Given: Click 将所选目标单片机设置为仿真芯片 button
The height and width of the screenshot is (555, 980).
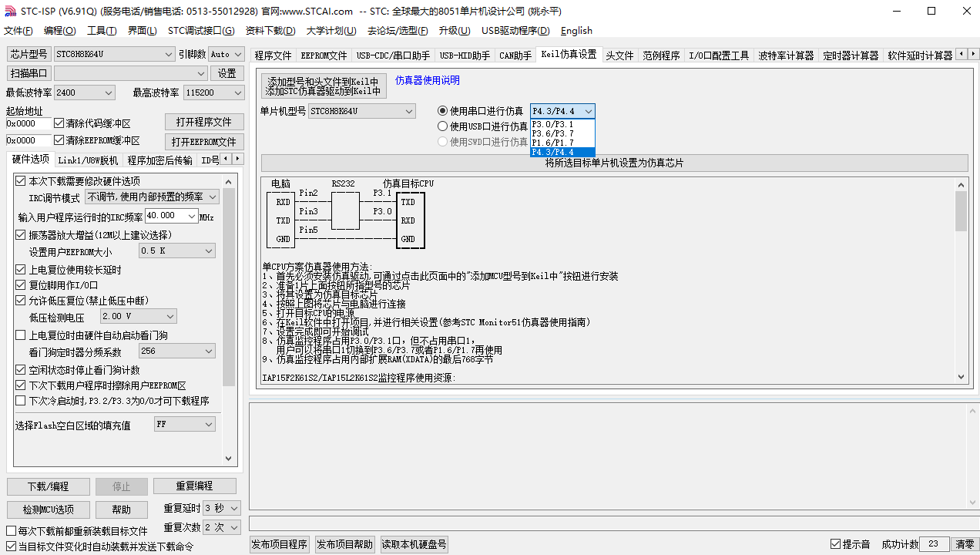Looking at the screenshot, I should pyautogui.click(x=614, y=163).
